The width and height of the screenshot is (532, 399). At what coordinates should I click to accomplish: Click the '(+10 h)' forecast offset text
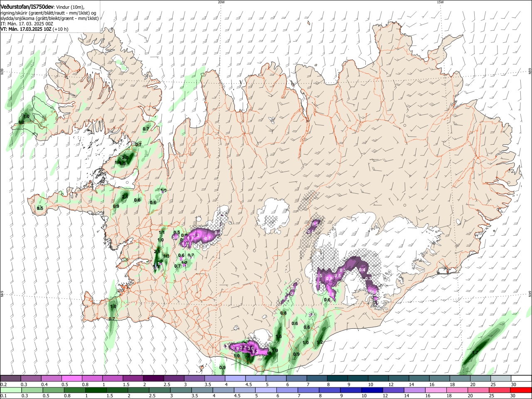click(x=60, y=29)
